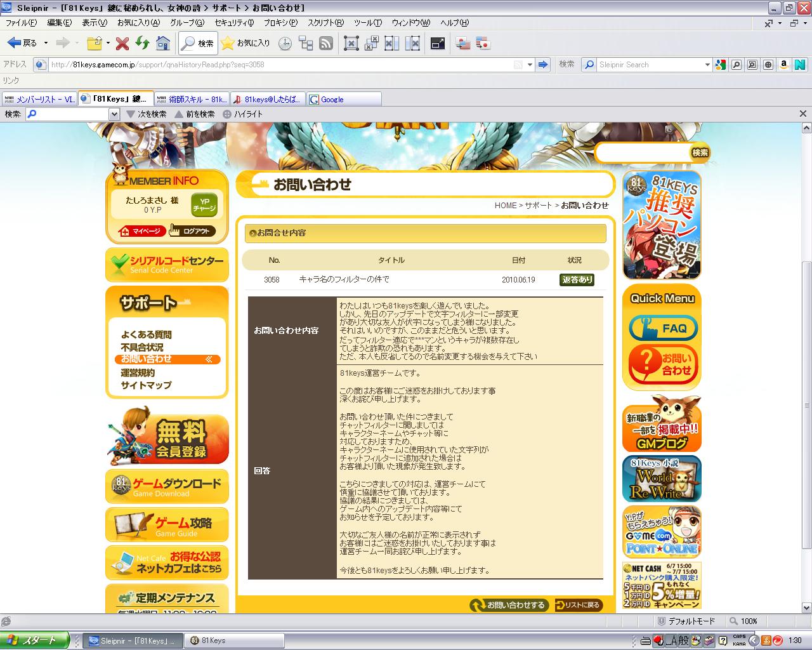Image resolution: width=812 pixels, height=650 pixels.
Task: Open よくある質問 support link
Action: point(147,335)
